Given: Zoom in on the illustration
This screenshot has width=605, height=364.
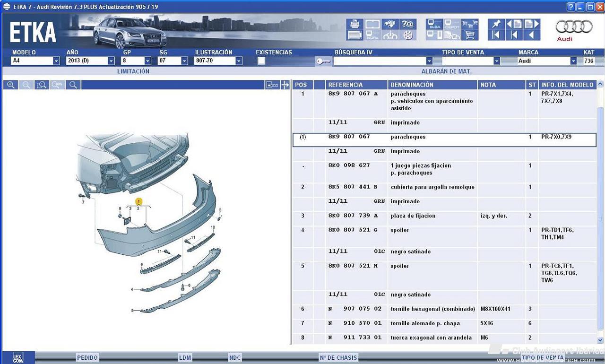Looking at the screenshot, I should tap(11, 85).
